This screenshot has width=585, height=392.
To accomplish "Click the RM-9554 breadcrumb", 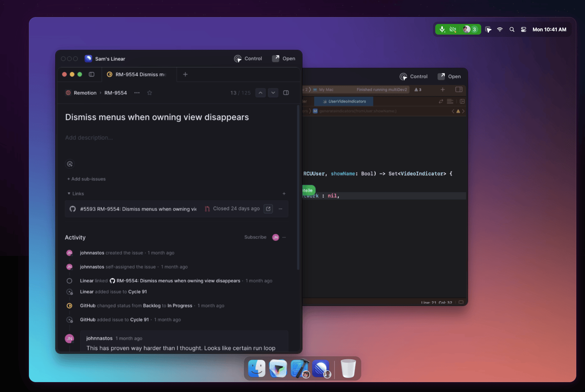I will point(116,93).
